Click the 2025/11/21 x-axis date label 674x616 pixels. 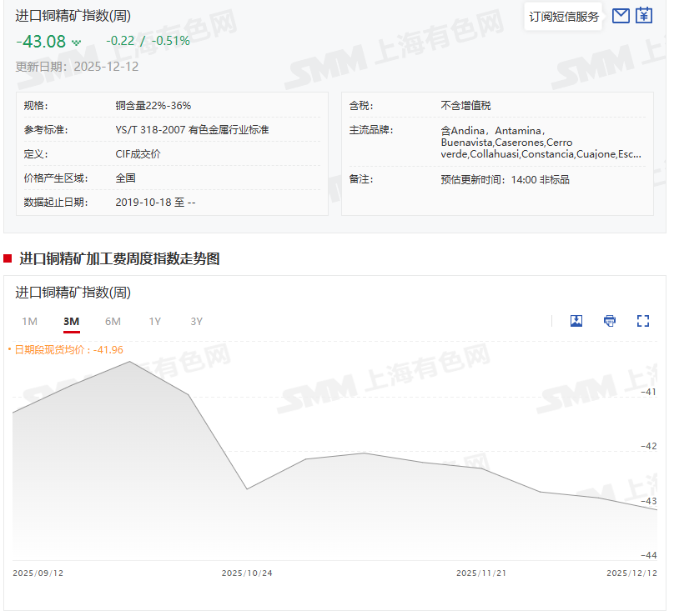pos(481,573)
